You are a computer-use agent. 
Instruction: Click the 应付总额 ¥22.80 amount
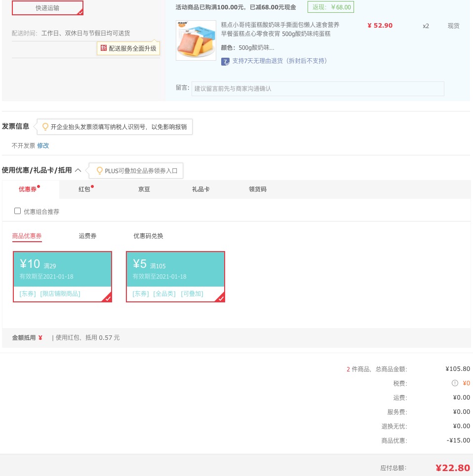click(453, 468)
